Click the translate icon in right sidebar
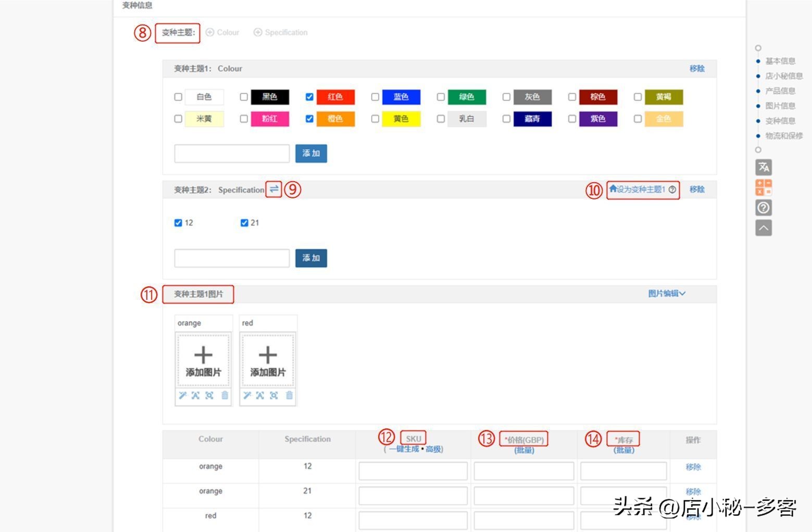The image size is (812, 532). 764,167
